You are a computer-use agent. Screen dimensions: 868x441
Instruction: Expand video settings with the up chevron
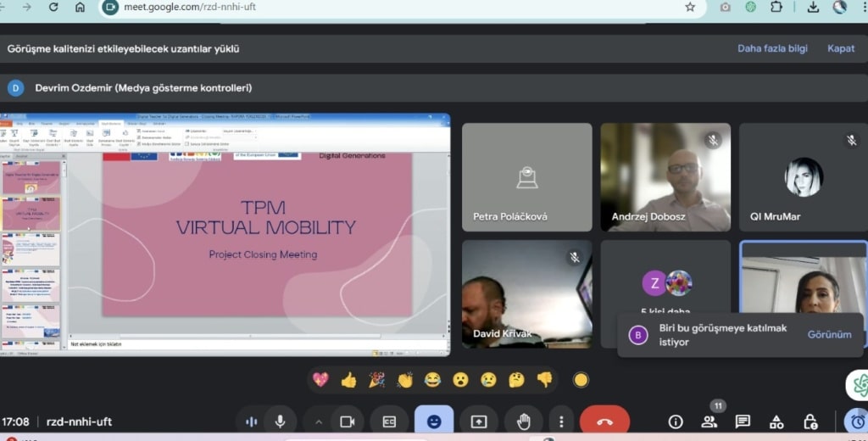point(319,421)
